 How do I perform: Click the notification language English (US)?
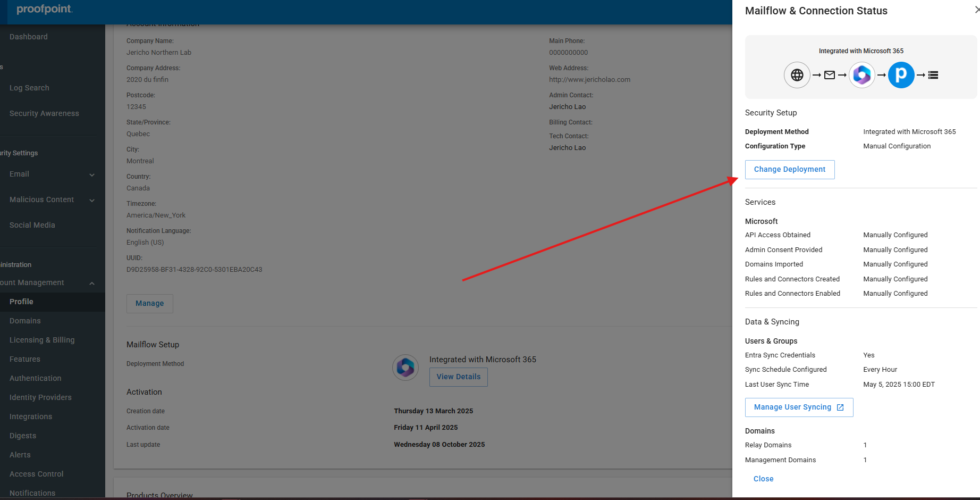pyautogui.click(x=145, y=243)
